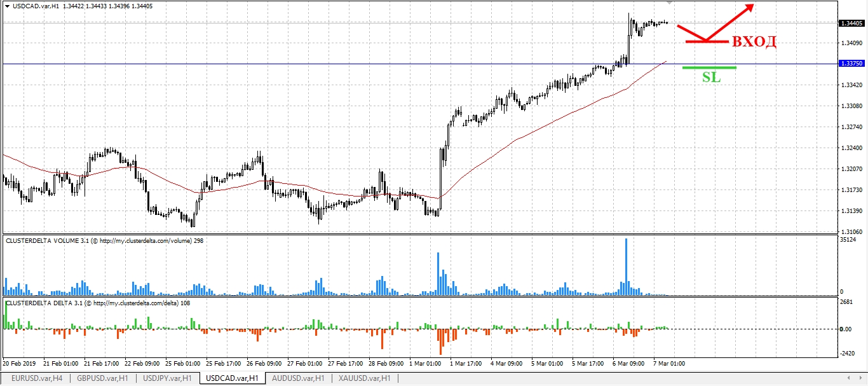The image size is (868, 386).
Task: Click the green SL text label
Action: (x=711, y=78)
